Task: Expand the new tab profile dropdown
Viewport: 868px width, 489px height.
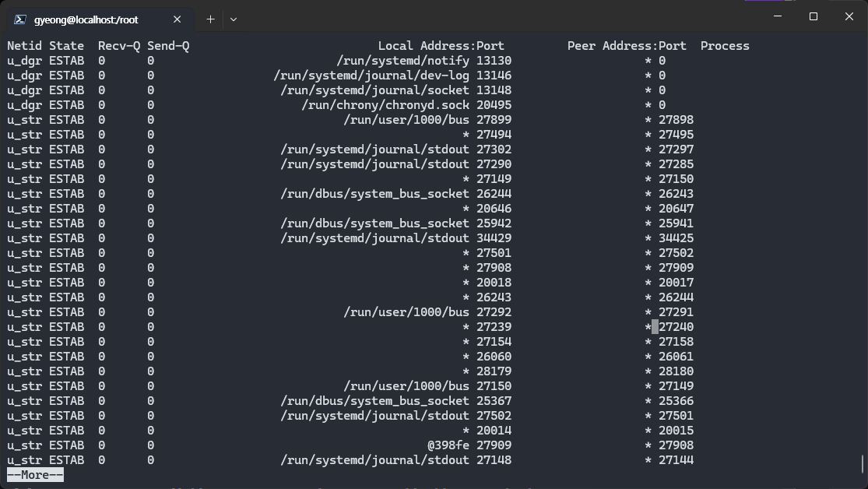Action: point(233,19)
